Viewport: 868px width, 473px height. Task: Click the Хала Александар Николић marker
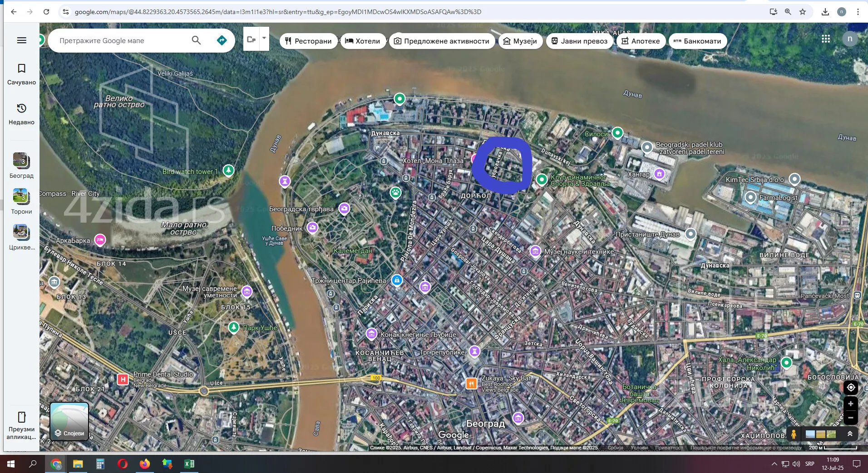(787, 362)
